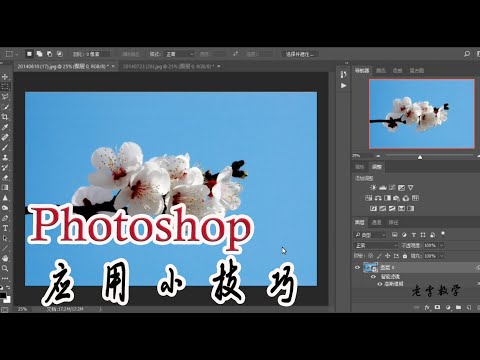The image size is (480, 360).
Task: Select the Gradient tool
Action: (x=5, y=188)
